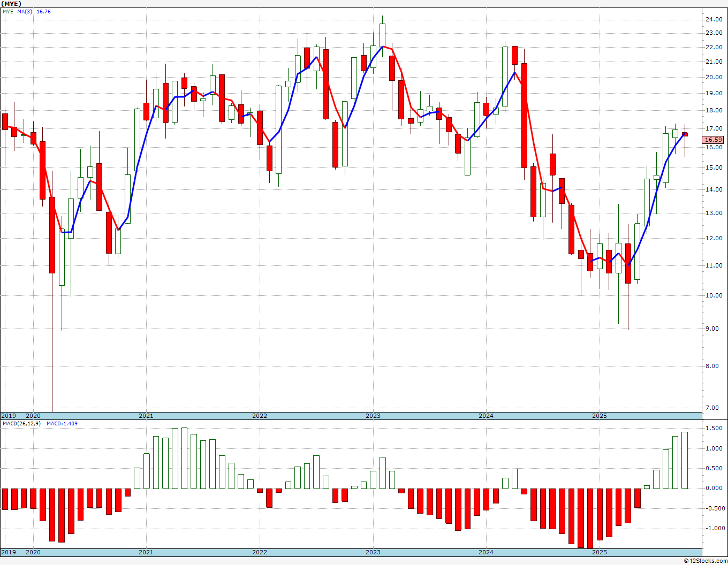
Task: Select the MACD:1.409 value label
Action: pyautogui.click(x=62, y=423)
